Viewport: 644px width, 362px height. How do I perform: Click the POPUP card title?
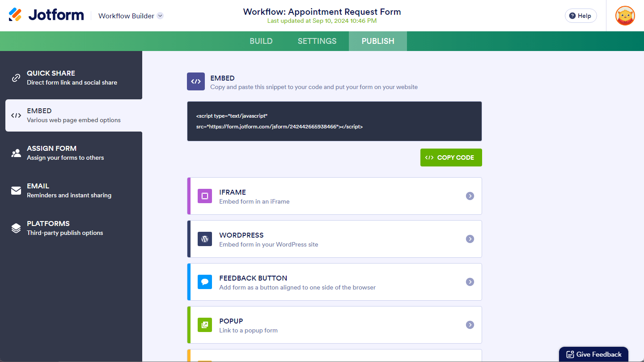(x=231, y=321)
